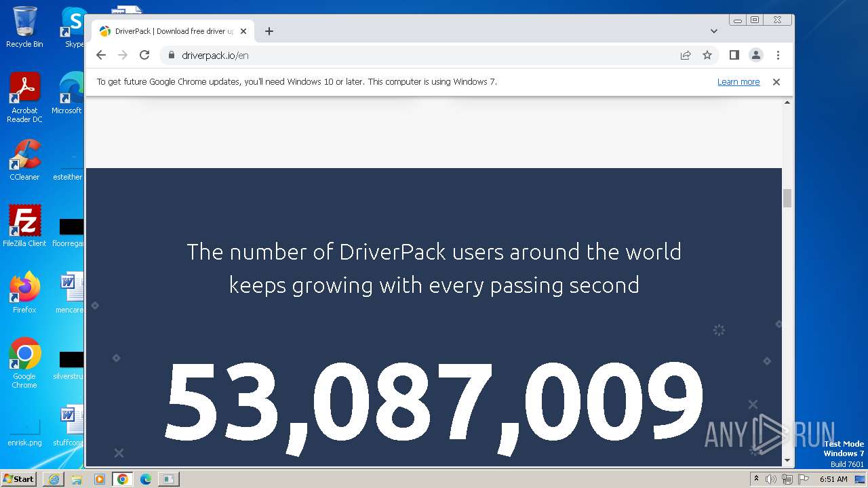The image size is (868, 488).
Task: Select the DriverPack browser tab
Action: coord(173,31)
